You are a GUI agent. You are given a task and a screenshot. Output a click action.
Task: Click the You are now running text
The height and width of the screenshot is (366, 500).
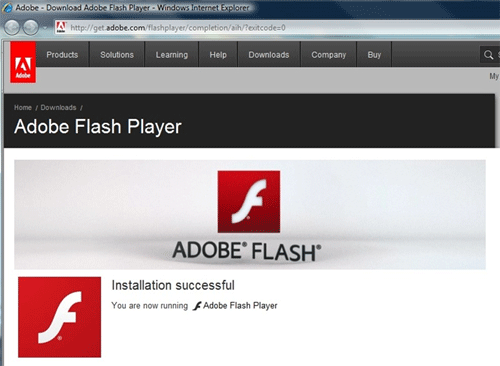[150, 306]
